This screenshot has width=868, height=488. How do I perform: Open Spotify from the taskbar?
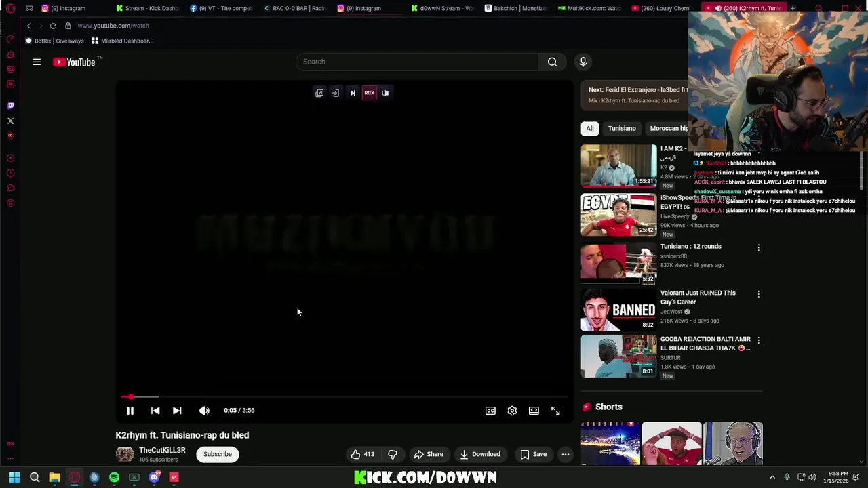coord(114,477)
